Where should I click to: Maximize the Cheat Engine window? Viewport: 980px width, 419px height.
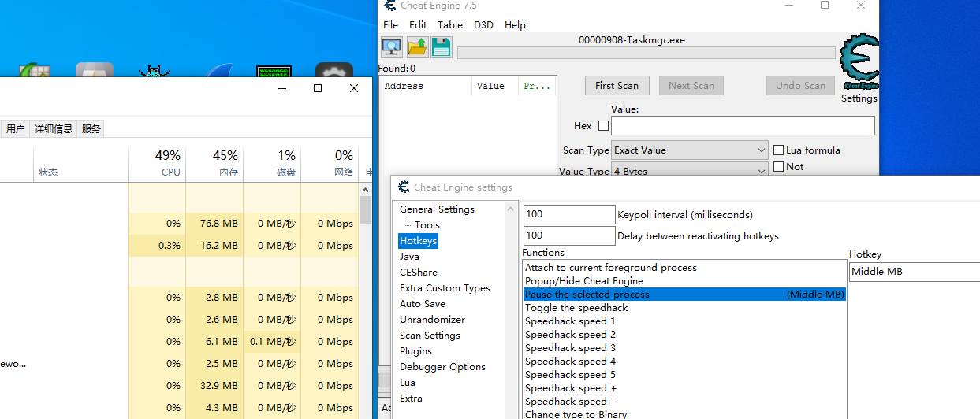tap(825, 6)
